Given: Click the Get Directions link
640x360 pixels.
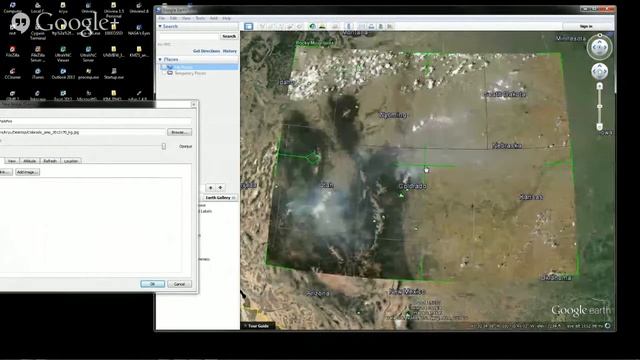Looking at the screenshot, I should click(207, 51).
